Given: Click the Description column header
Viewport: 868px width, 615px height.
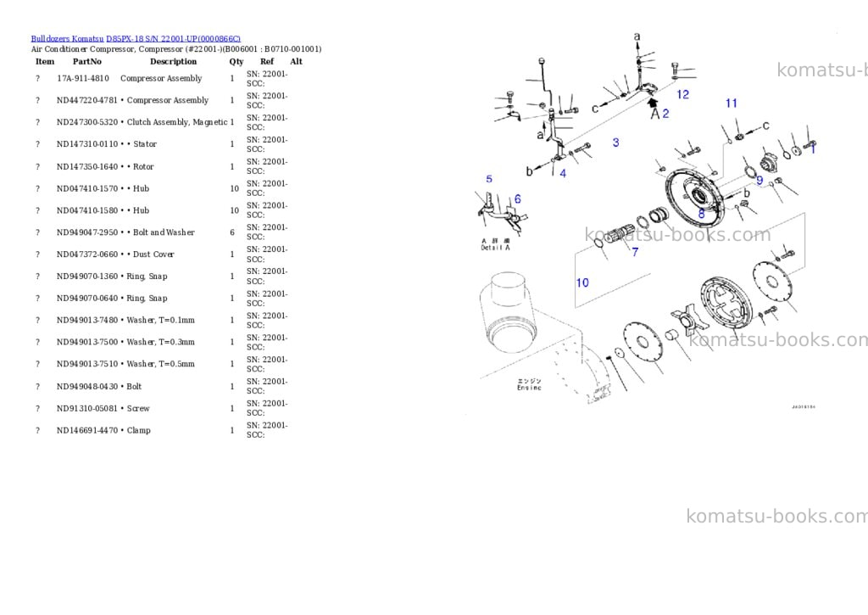Looking at the screenshot, I should click(173, 61).
